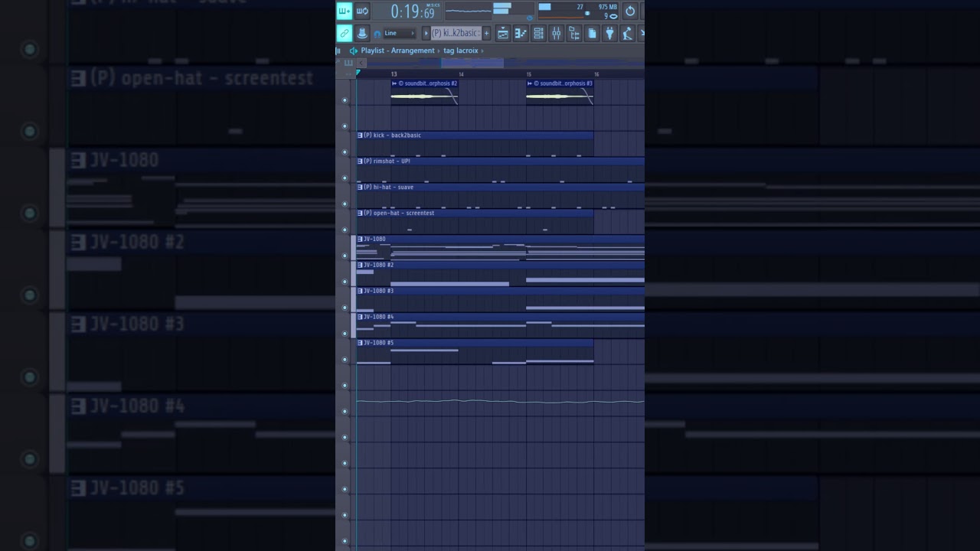Open the (P) ki..k2basic pattern selector
Viewport: 980px width, 551px height.
click(456, 33)
